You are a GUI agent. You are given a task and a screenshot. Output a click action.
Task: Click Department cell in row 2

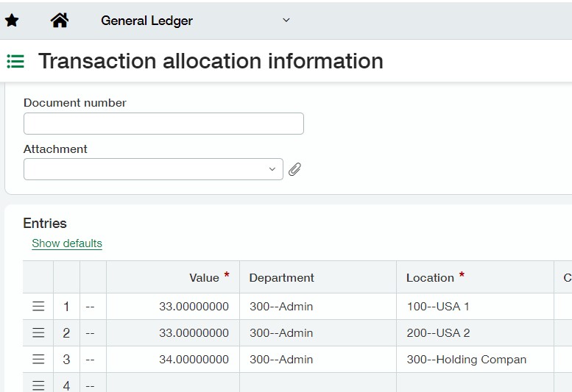(317, 333)
